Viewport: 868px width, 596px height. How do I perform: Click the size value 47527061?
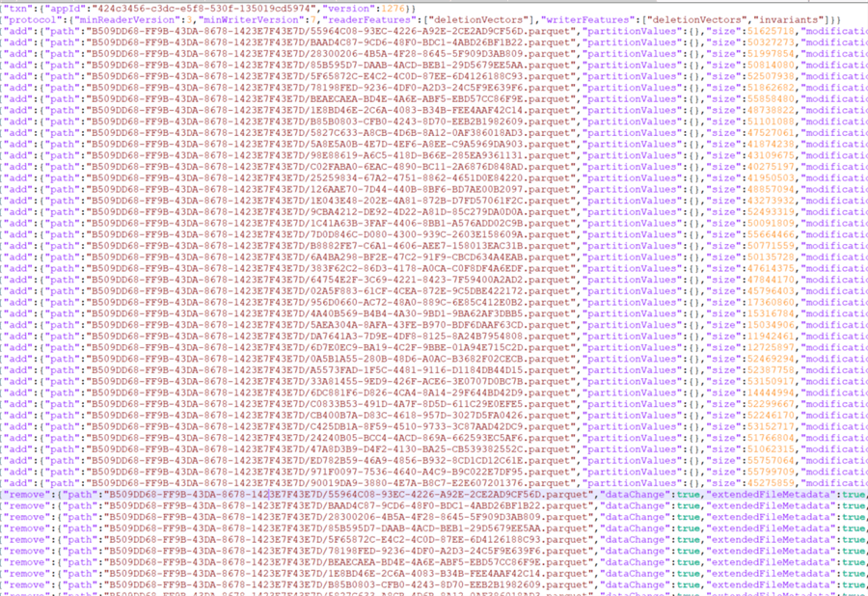pos(772,133)
